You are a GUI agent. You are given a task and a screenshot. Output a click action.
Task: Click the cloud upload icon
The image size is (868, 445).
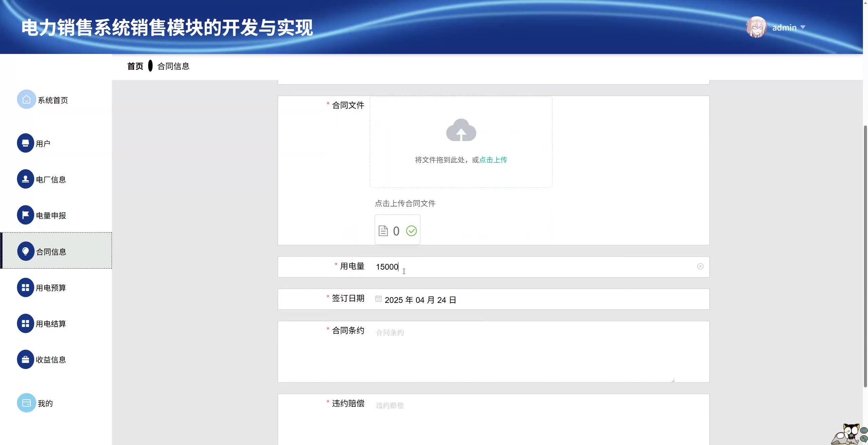(461, 130)
